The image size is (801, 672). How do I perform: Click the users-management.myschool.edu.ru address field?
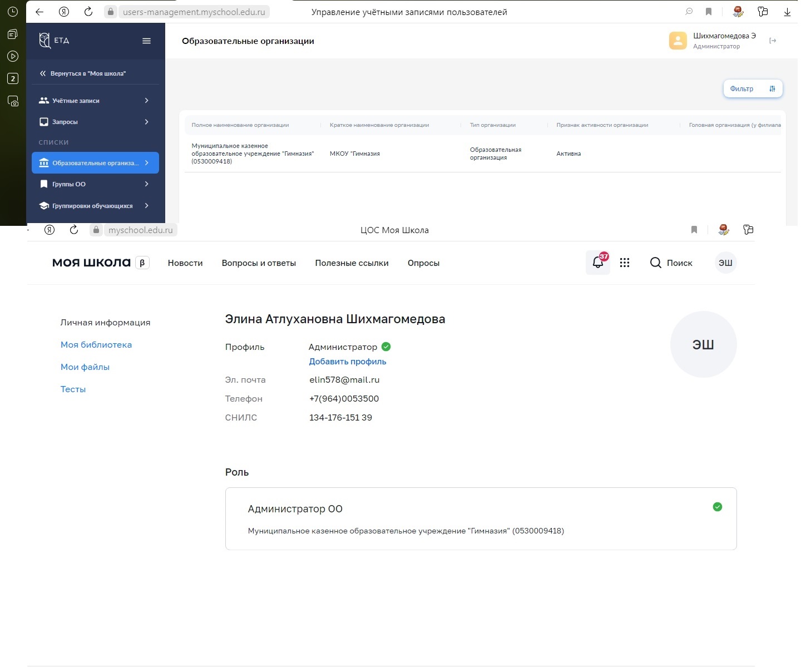194,12
